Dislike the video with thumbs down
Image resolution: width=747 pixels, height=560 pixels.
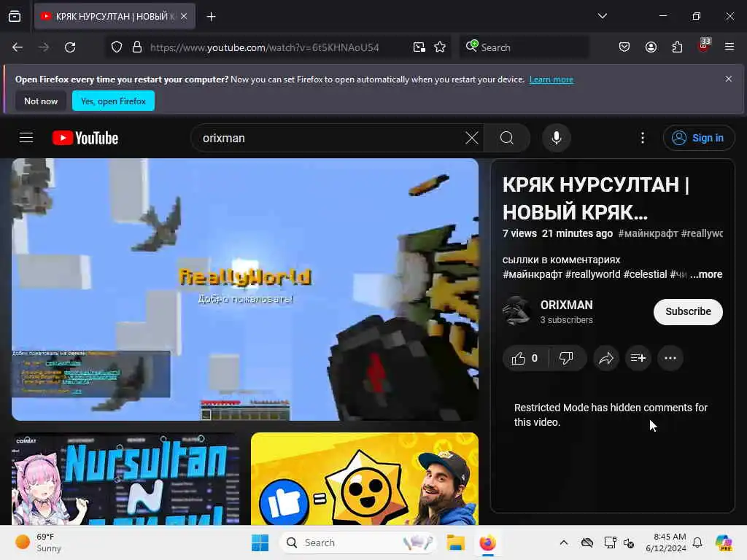coord(566,358)
